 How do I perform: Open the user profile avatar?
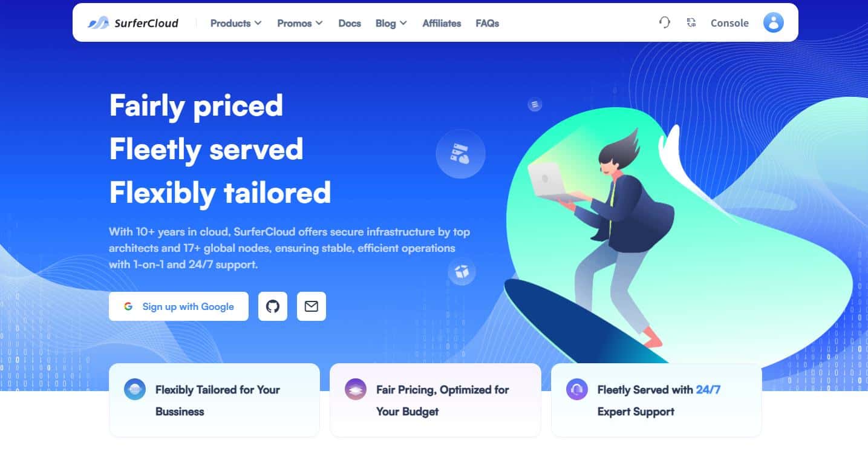773,23
